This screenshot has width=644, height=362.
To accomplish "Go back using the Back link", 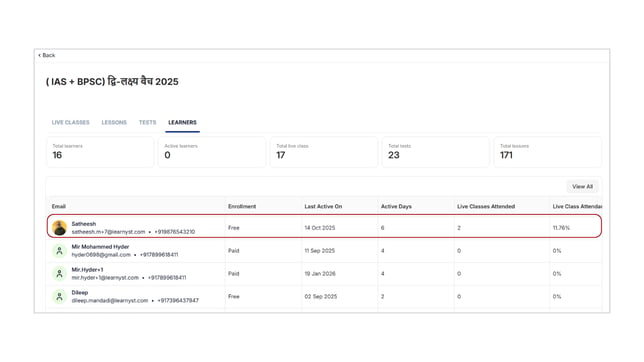I will coord(47,55).
